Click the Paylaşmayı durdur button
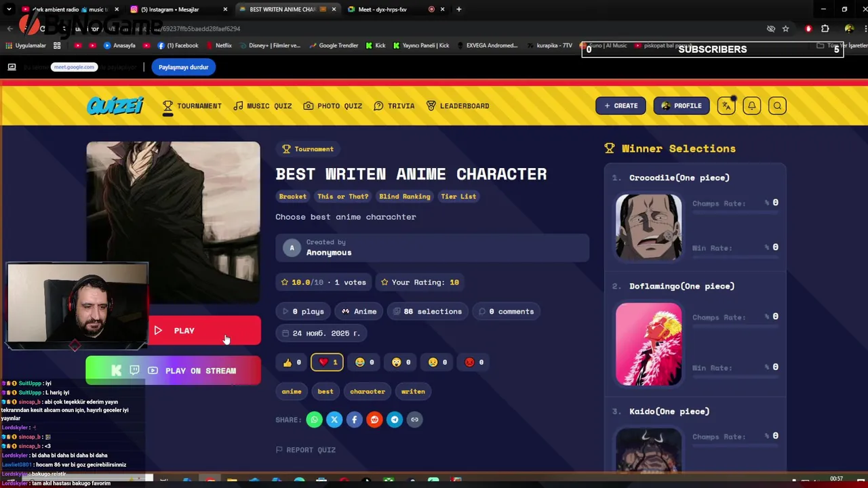 pos(184,67)
